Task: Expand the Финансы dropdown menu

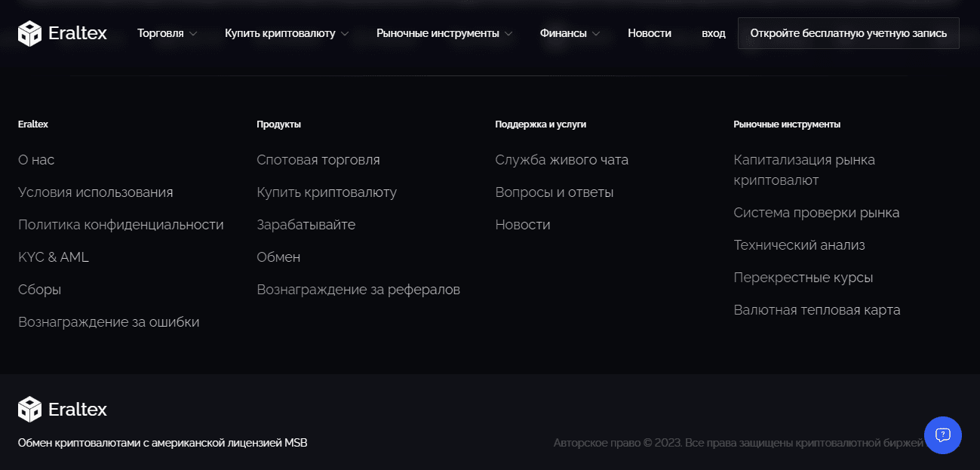Action: pyautogui.click(x=570, y=33)
